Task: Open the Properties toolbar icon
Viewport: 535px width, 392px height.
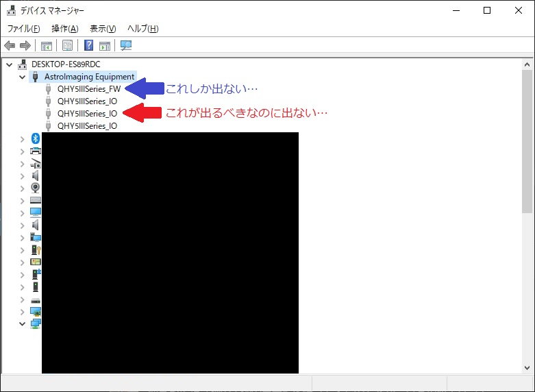Action: coord(68,45)
